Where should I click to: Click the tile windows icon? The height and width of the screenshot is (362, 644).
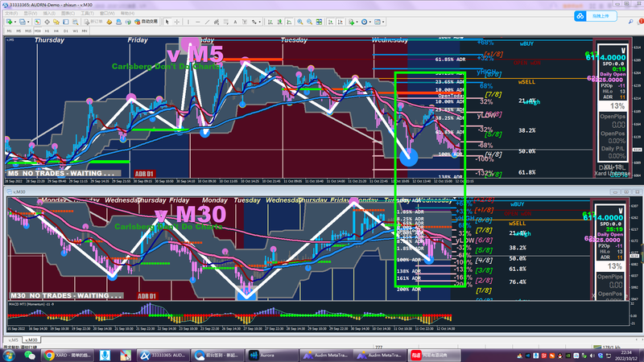click(319, 22)
